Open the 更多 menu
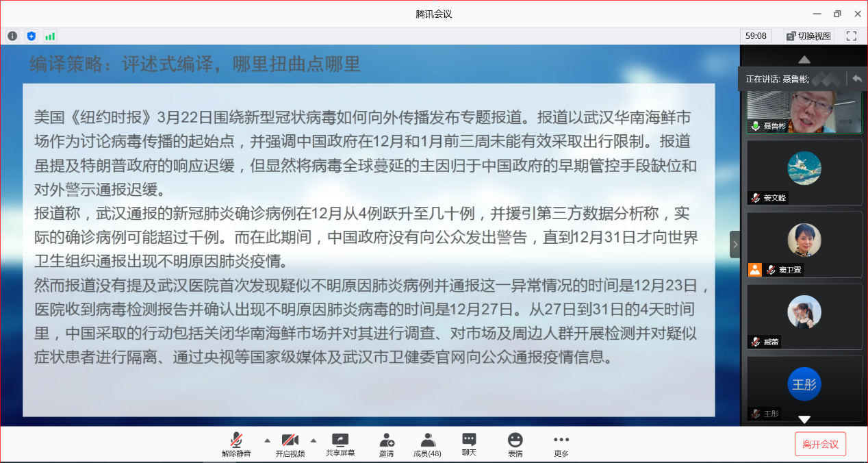This screenshot has height=463, width=868. [x=561, y=444]
